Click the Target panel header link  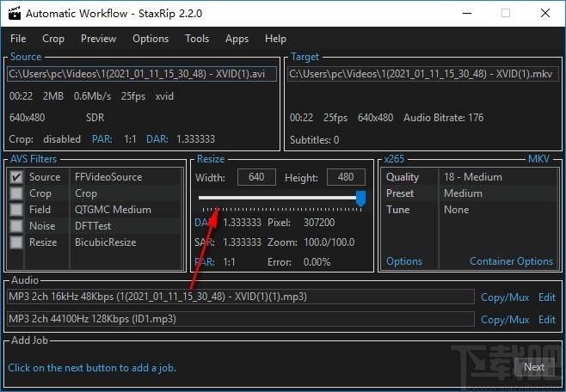(305, 57)
